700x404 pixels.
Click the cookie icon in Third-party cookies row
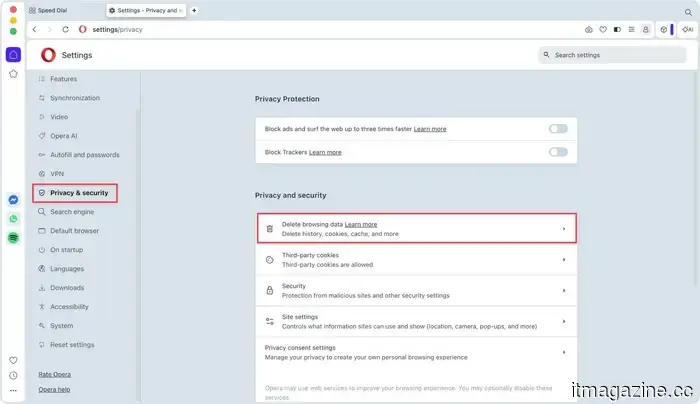coord(270,260)
